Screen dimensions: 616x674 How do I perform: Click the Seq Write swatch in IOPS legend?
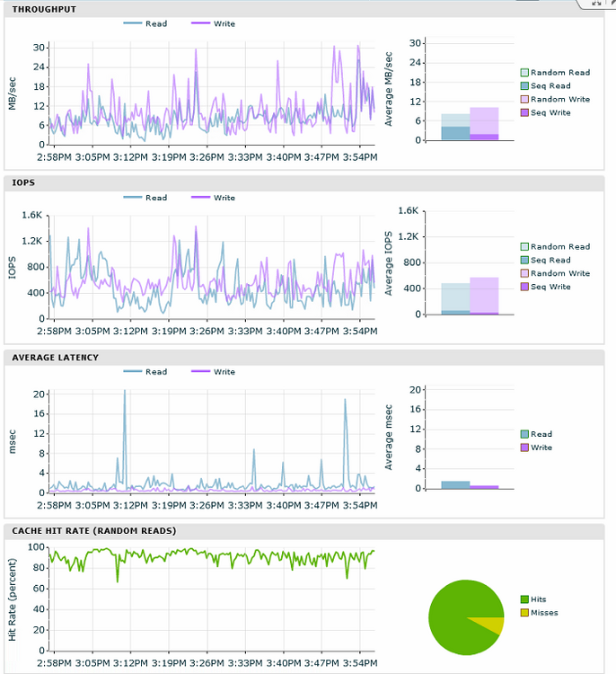coord(524,287)
